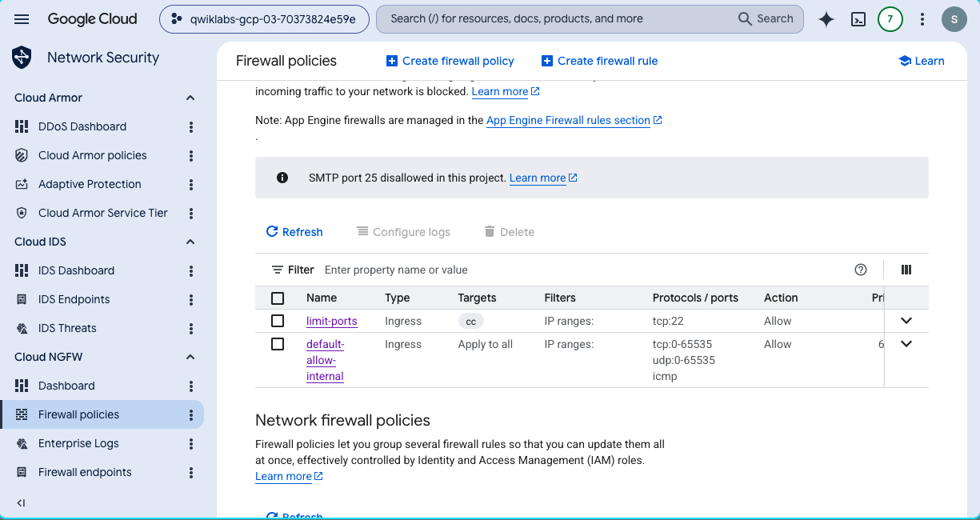Open Cloud Armor policies page

(93, 155)
